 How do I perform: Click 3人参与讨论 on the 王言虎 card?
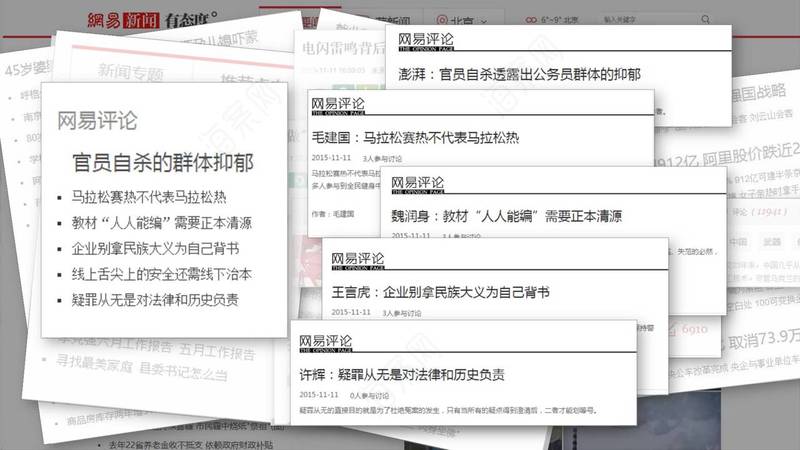402,313
